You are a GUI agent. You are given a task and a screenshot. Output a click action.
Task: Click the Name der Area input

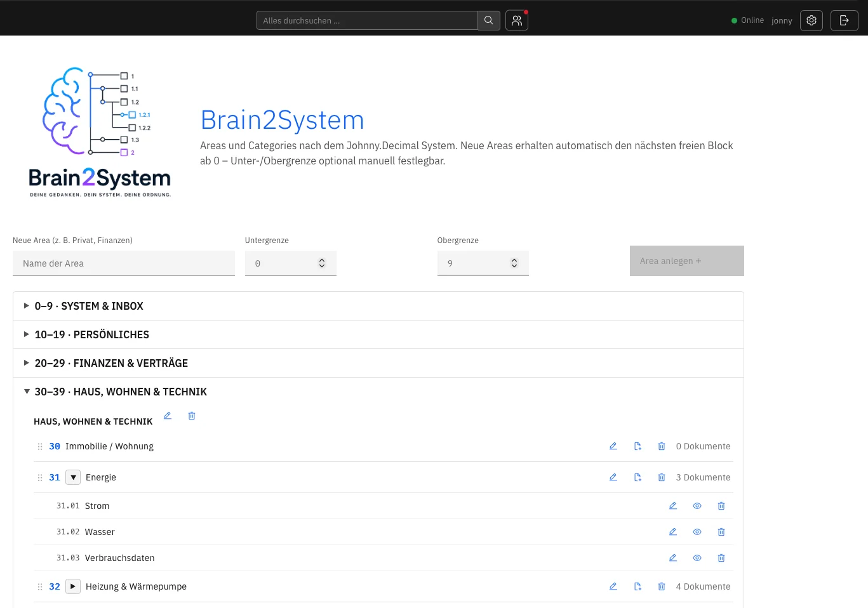click(124, 263)
